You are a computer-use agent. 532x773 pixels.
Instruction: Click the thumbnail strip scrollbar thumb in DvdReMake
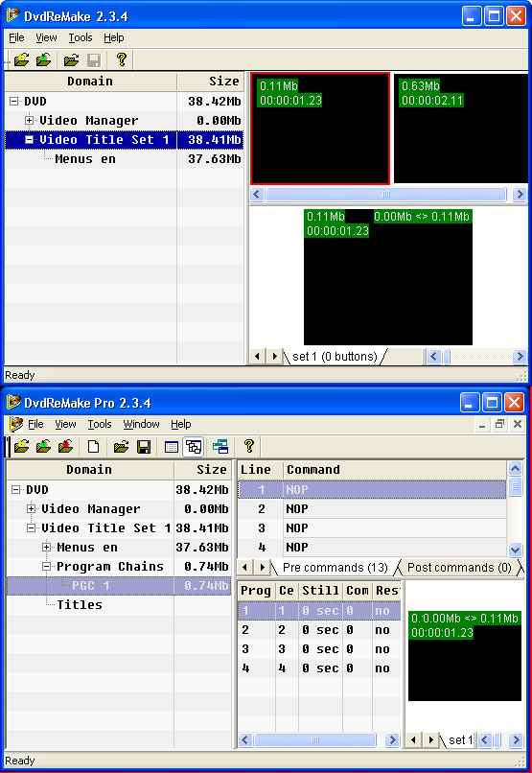385,195
